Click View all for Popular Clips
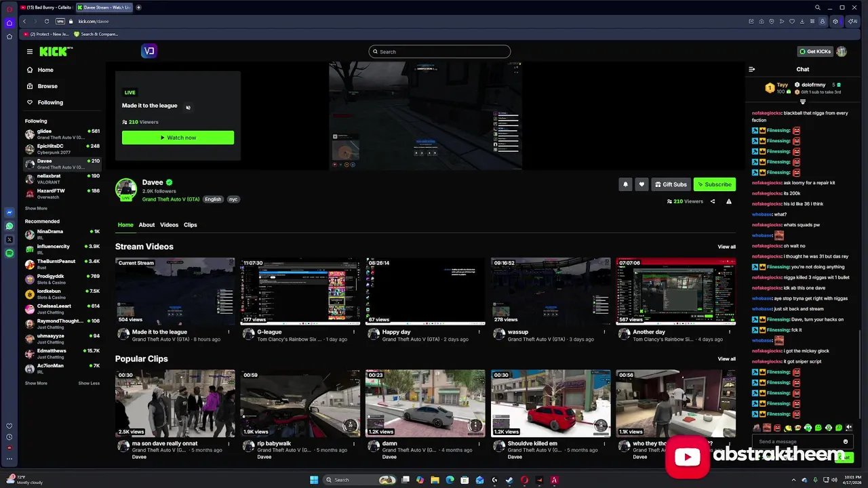 726,359
